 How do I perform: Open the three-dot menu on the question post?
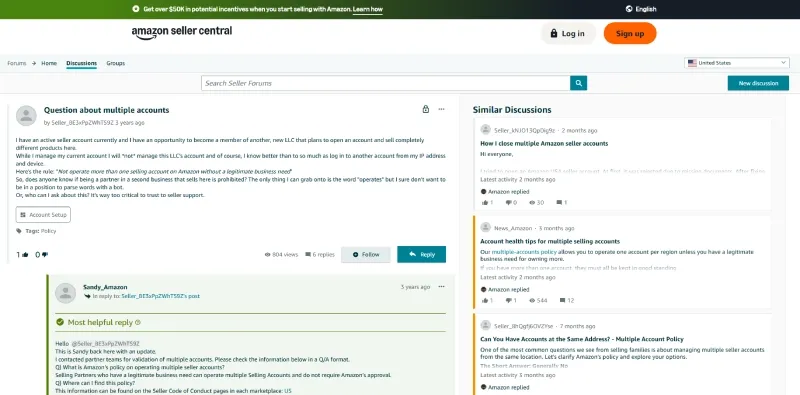[x=441, y=109]
